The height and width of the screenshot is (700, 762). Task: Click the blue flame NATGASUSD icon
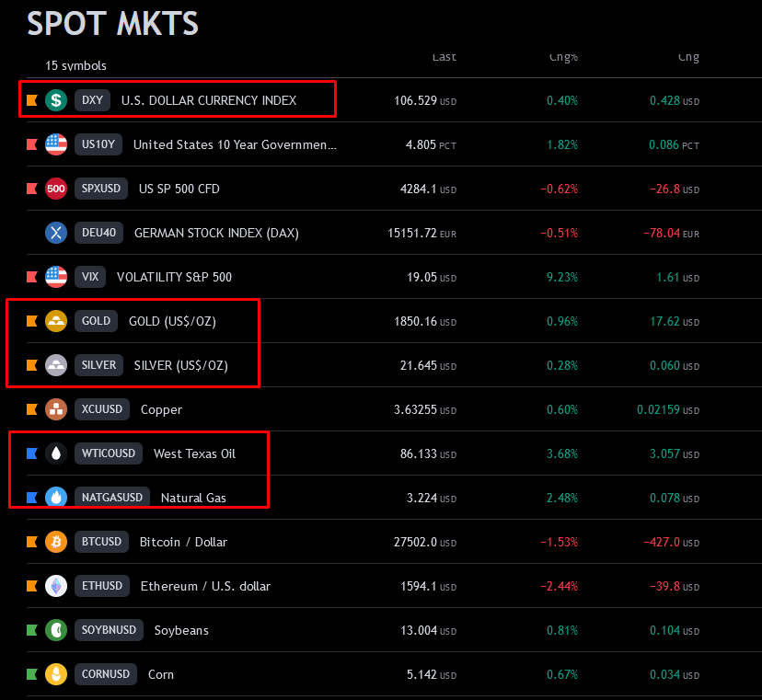point(56,498)
